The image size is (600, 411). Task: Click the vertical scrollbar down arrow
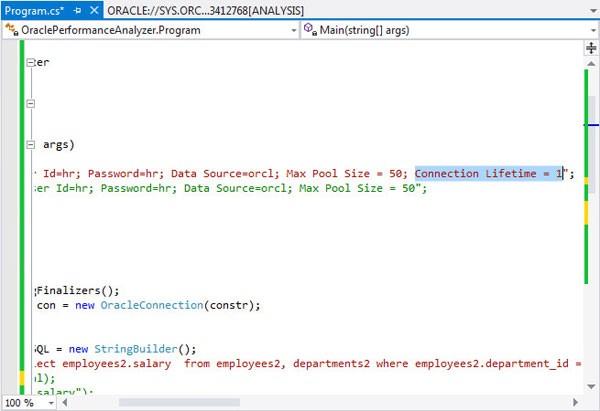[x=591, y=387]
